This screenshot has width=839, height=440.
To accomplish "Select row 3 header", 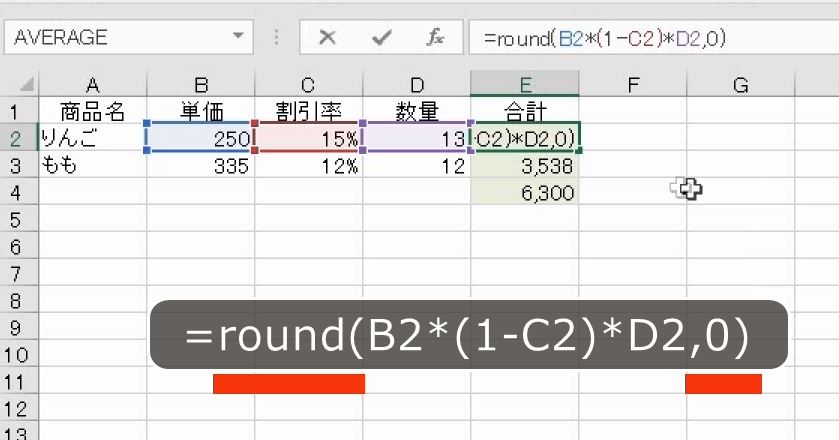I will click(19, 165).
